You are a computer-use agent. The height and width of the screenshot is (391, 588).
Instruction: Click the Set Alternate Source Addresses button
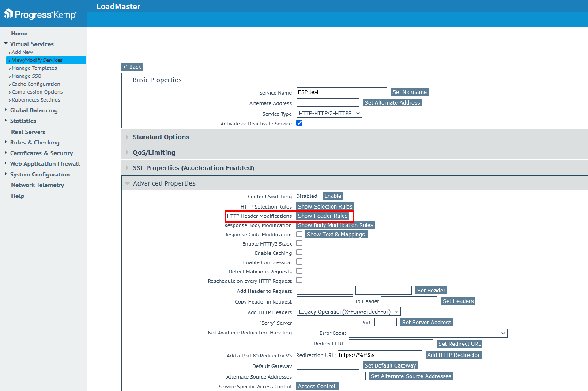(411, 376)
